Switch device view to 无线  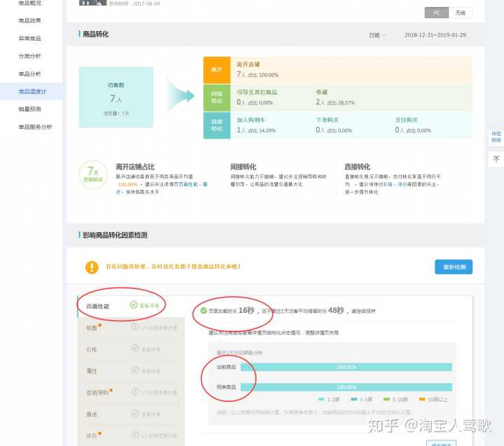coord(460,13)
